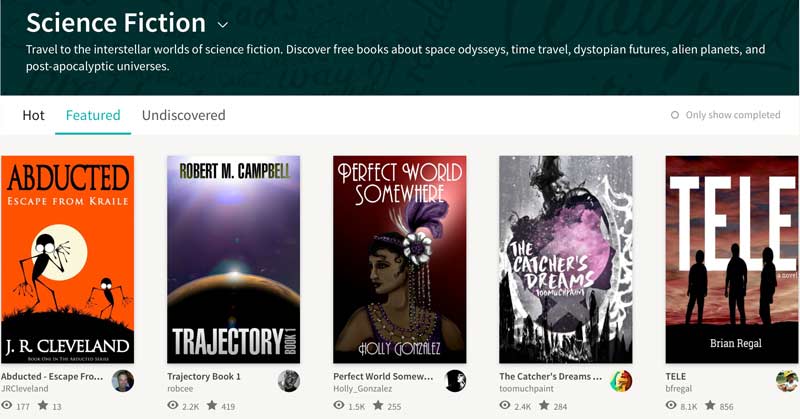Expand the Science Fiction genre dropdown arrow

pos(222,24)
